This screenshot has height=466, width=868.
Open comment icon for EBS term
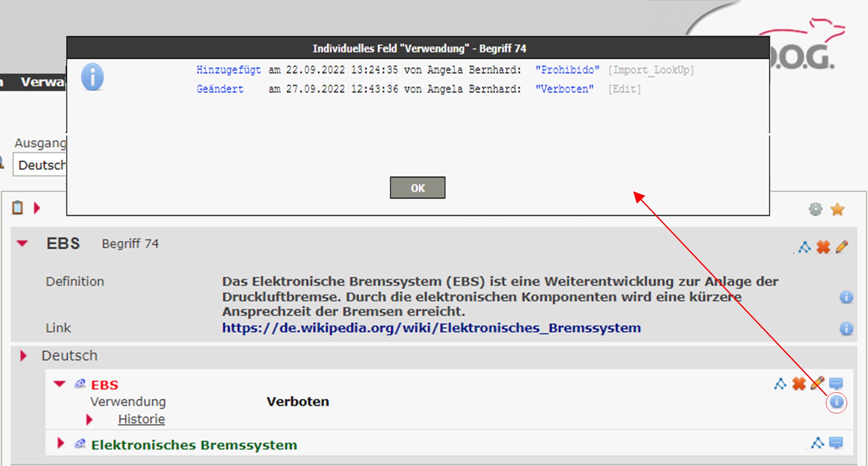pyautogui.click(x=836, y=383)
